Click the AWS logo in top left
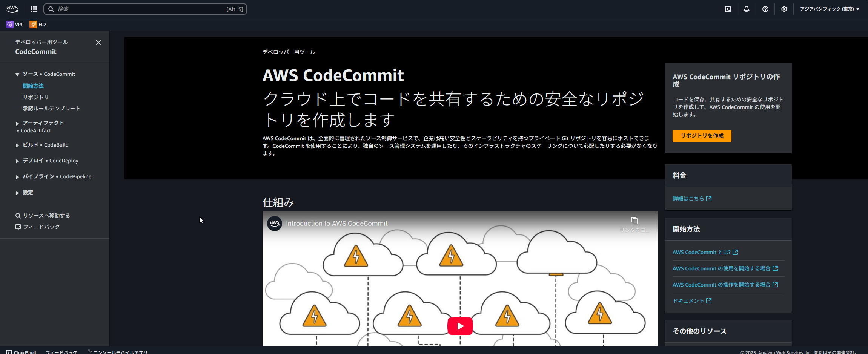Viewport: 868px width, 354px height. (x=12, y=9)
